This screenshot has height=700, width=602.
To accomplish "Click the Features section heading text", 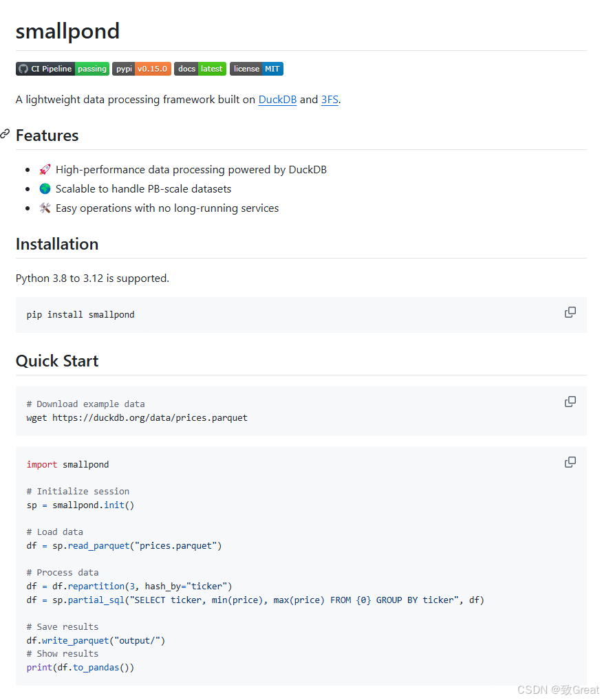I will tap(47, 135).
